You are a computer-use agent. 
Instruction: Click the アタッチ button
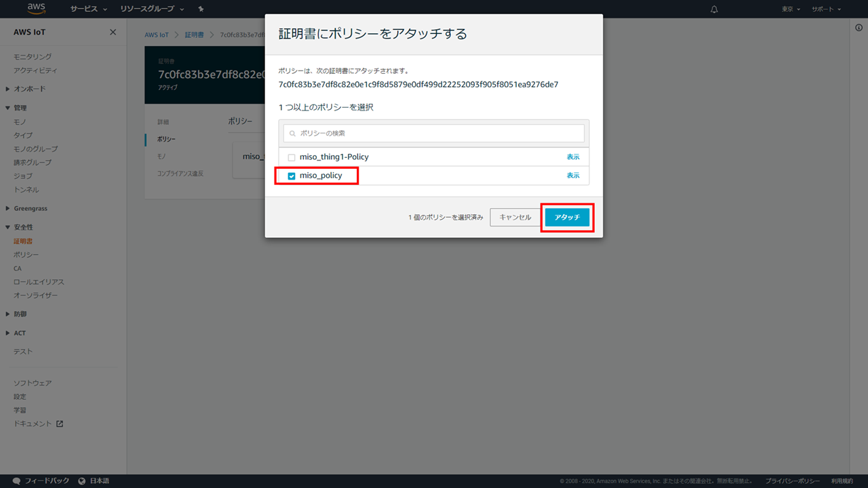567,217
